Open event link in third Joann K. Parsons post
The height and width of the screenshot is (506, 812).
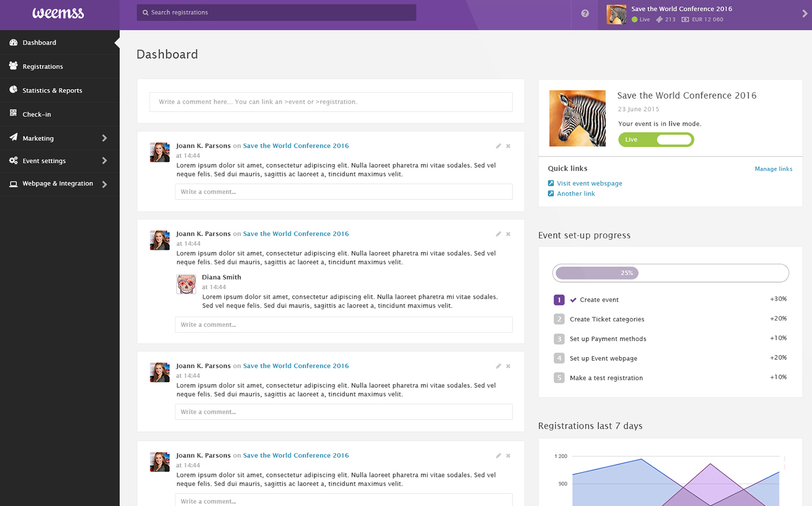(x=296, y=366)
